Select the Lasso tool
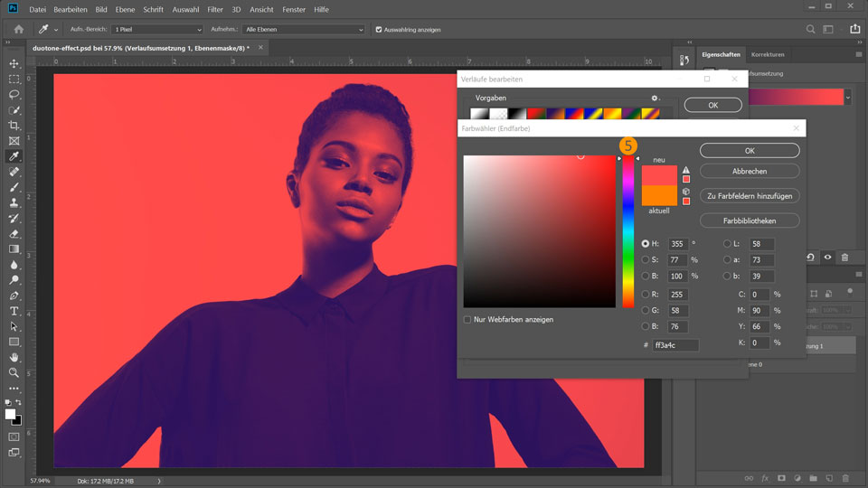This screenshot has width=868, height=488. 14,95
